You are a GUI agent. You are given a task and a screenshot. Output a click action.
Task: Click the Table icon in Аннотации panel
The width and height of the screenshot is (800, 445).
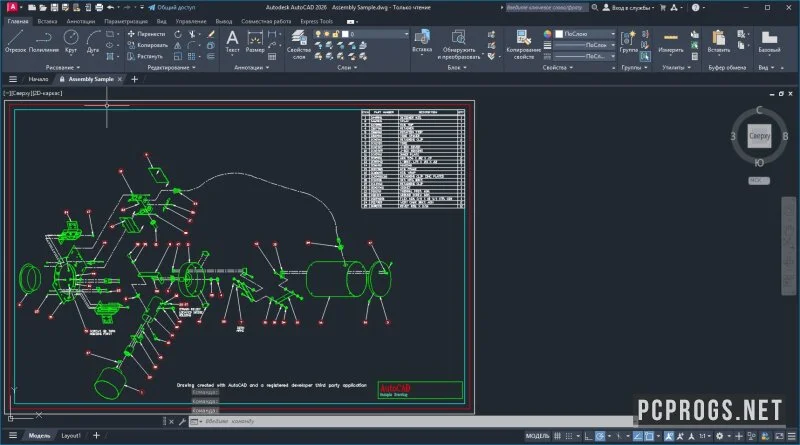[272, 56]
